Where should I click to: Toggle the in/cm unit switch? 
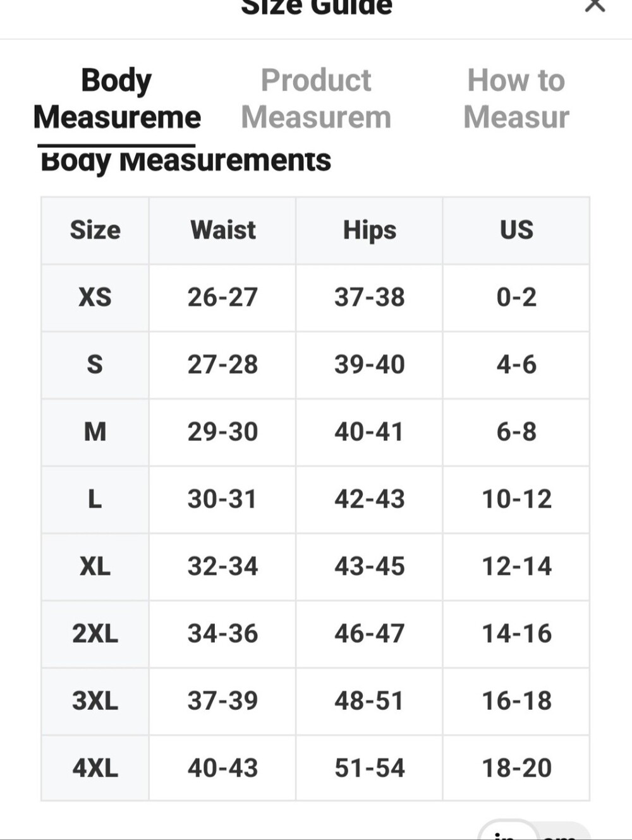tap(534, 831)
